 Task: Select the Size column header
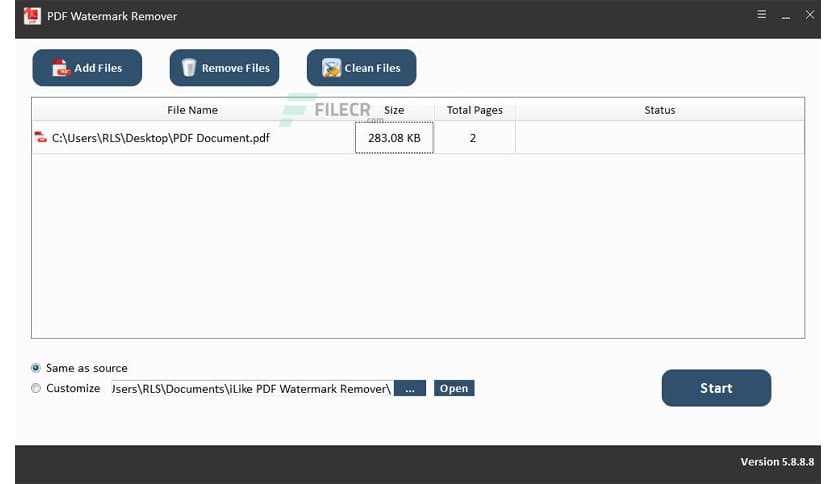tap(395, 110)
